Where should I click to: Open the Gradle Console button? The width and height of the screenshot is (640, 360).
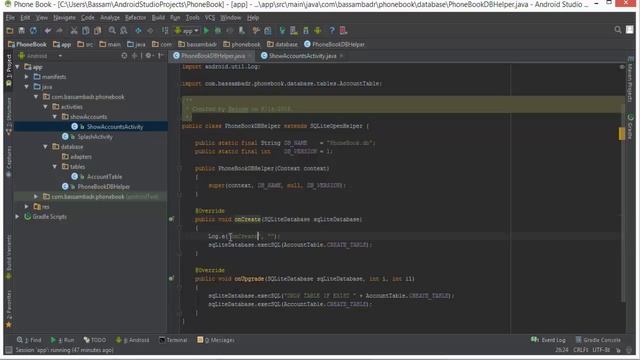(598, 340)
